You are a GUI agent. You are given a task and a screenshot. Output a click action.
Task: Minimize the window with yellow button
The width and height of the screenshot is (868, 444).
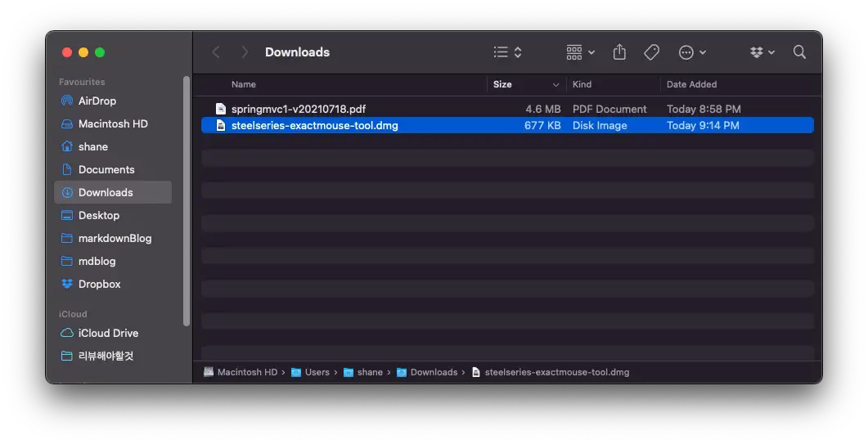[x=83, y=52]
